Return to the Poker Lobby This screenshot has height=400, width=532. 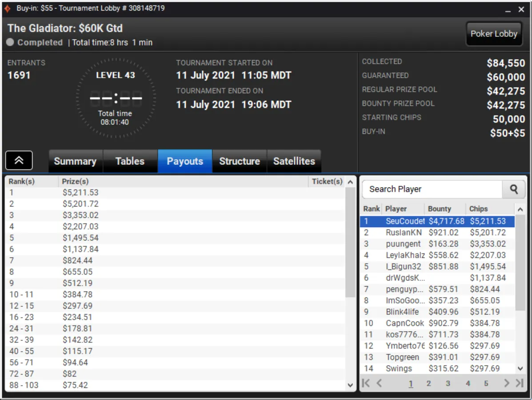click(x=493, y=34)
